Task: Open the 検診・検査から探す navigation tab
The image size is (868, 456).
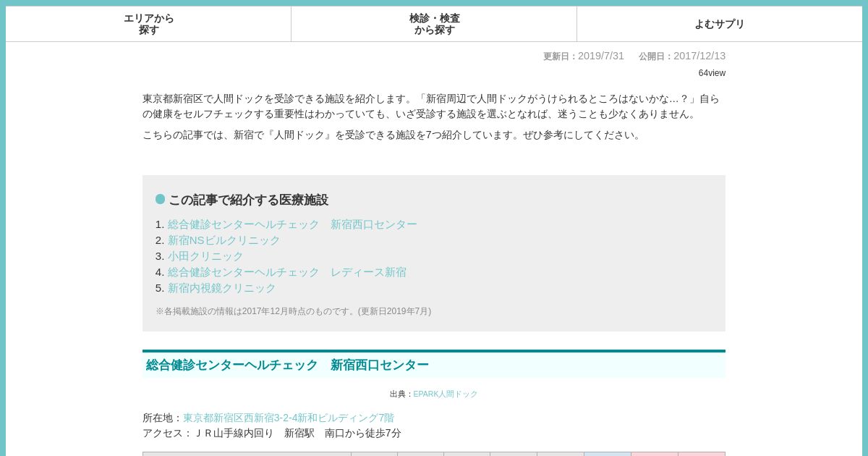Action: pos(434,24)
